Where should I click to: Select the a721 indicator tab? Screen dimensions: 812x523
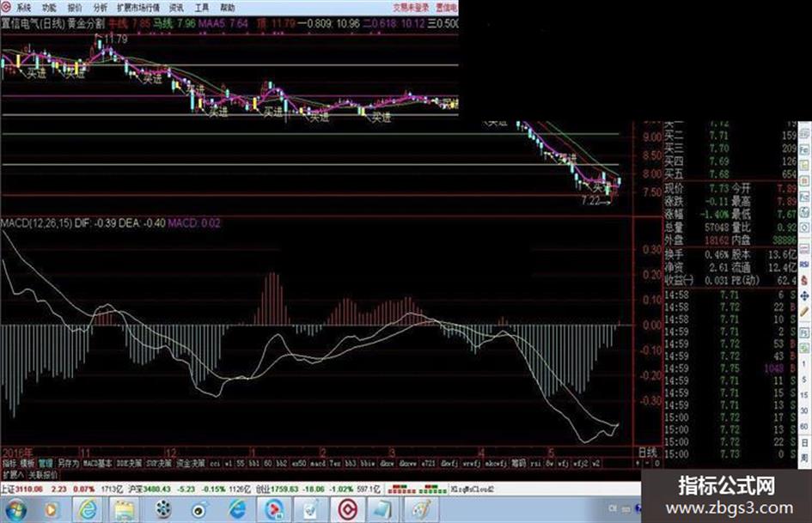pos(428,464)
